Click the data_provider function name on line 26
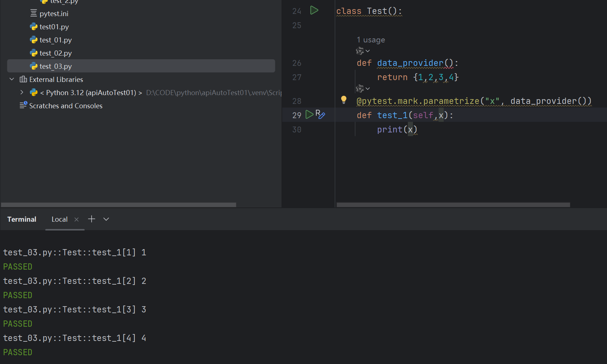607x364 pixels. click(x=410, y=63)
